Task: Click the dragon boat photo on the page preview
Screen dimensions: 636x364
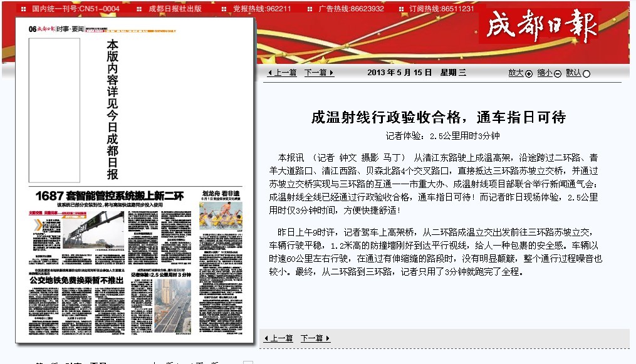Action: click(221, 214)
